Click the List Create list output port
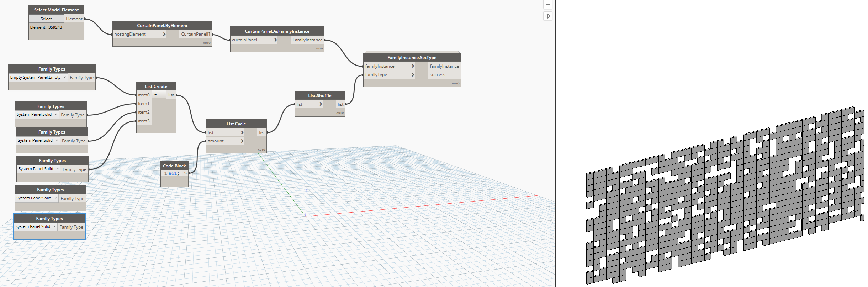The image size is (868, 287). [171, 95]
